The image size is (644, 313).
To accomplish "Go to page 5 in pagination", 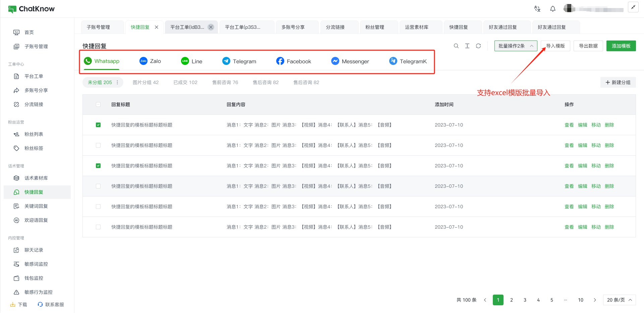I will [551, 300].
